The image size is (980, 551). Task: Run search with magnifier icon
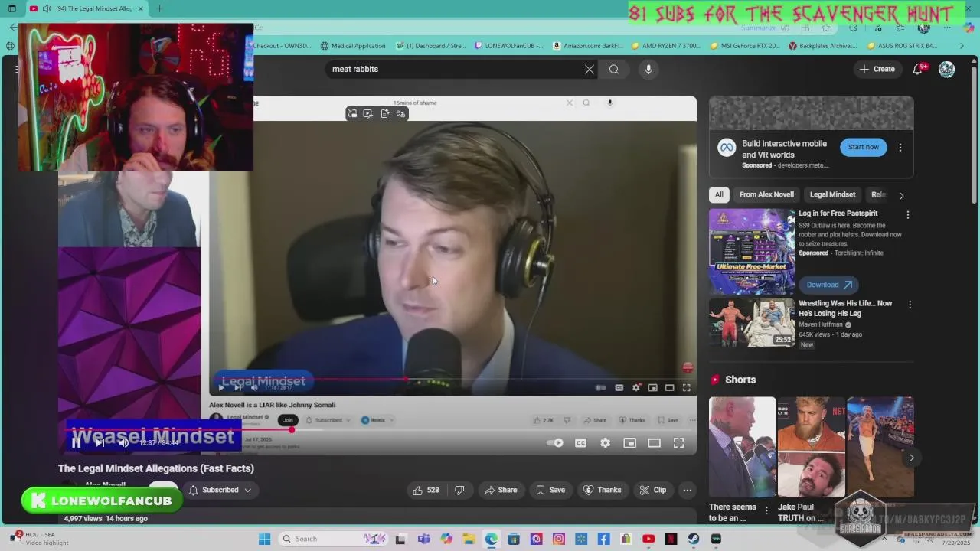tap(614, 69)
